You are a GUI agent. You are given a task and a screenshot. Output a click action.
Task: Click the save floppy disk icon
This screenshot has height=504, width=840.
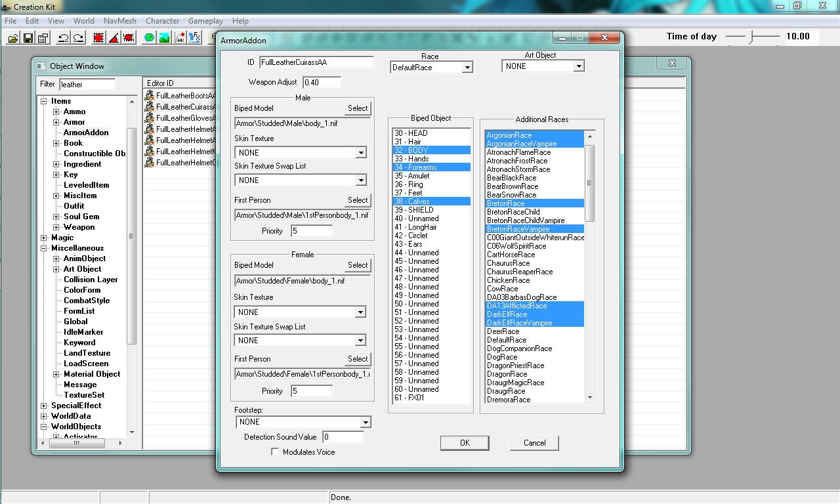[28, 38]
